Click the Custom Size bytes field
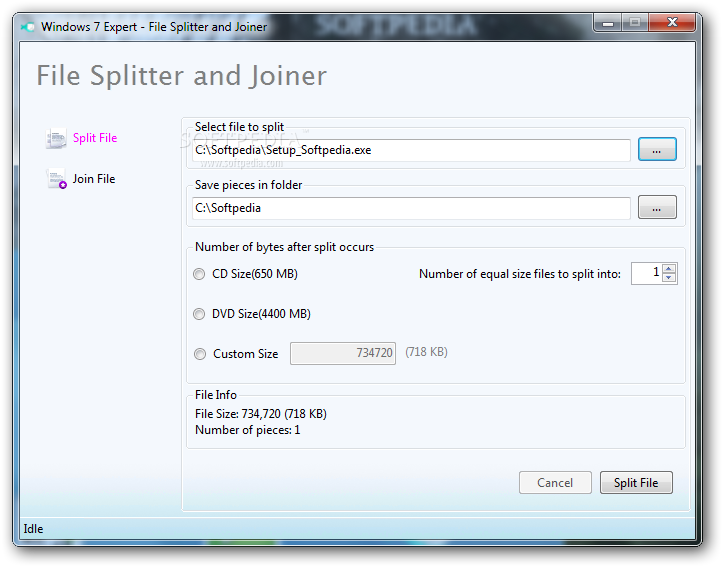This screenshot has height=567, width=723. [343, 354]
